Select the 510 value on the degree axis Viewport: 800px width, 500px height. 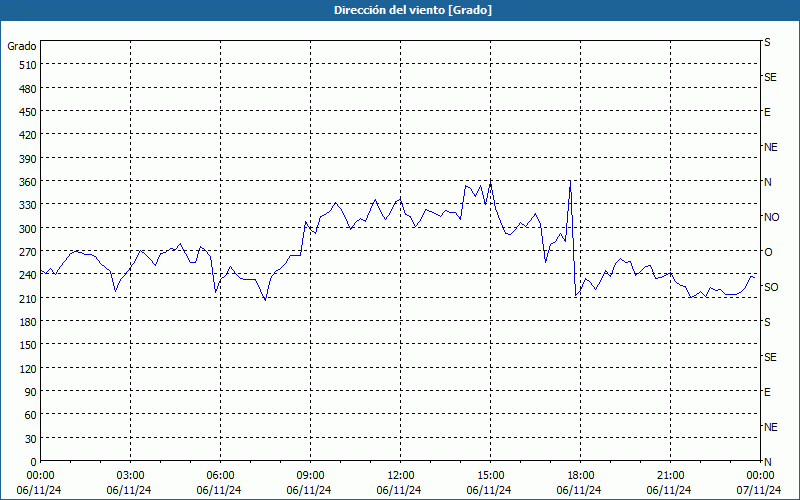tap(29, 65)
